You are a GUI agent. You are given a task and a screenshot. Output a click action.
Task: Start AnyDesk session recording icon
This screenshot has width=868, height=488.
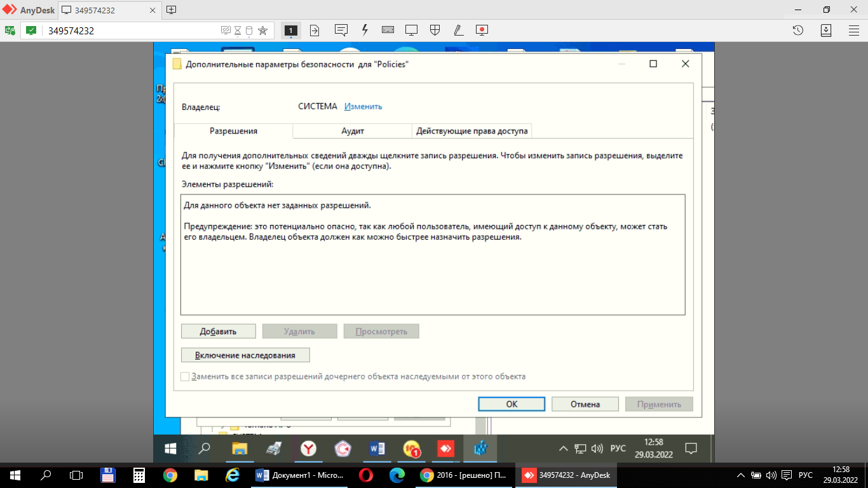tap(482, 30)
